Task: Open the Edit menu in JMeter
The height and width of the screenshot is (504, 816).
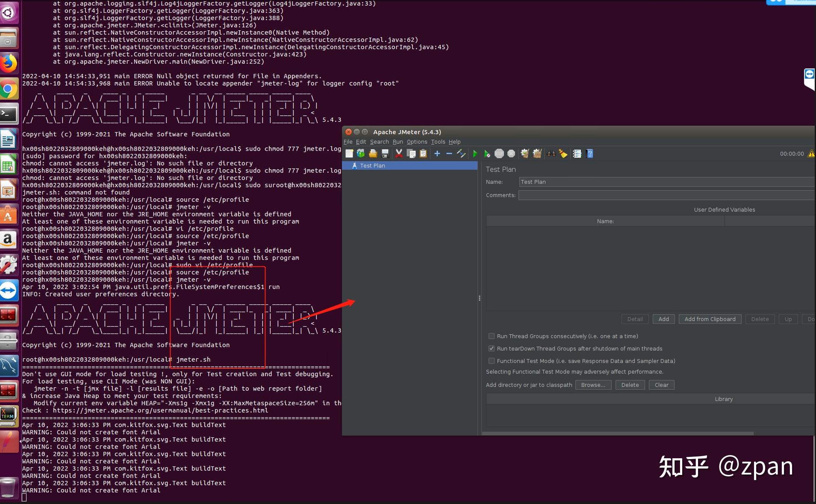Action: click(361, 142)
